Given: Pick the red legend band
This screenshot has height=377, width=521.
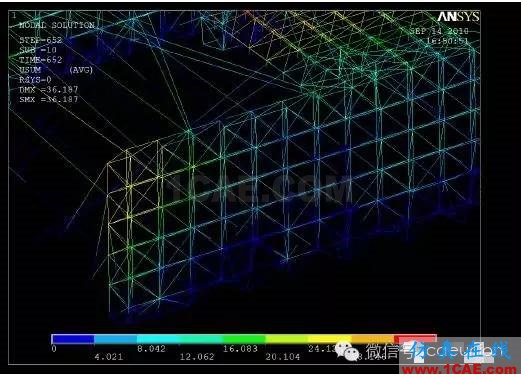Looking at the screenshot, I should coord(415,339).
